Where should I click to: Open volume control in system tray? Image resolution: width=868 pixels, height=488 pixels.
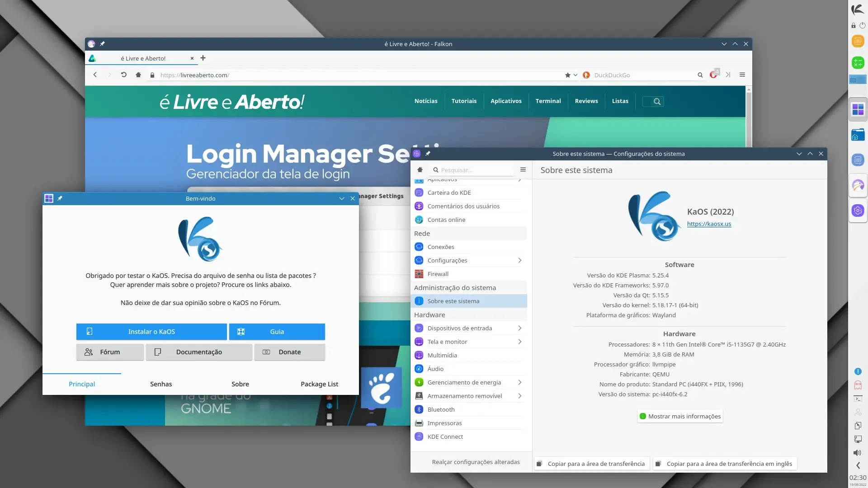[858, 453]
